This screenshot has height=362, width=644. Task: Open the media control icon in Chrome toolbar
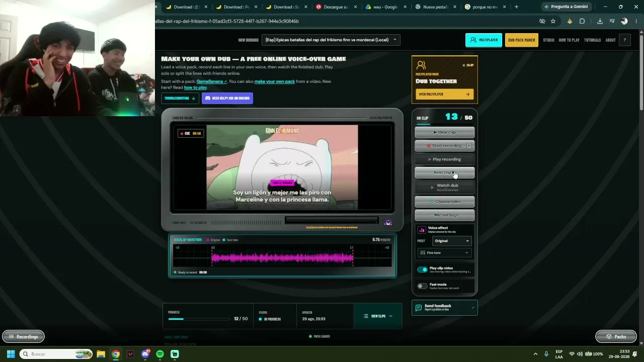pyautogui.click(x=612, y=21)
